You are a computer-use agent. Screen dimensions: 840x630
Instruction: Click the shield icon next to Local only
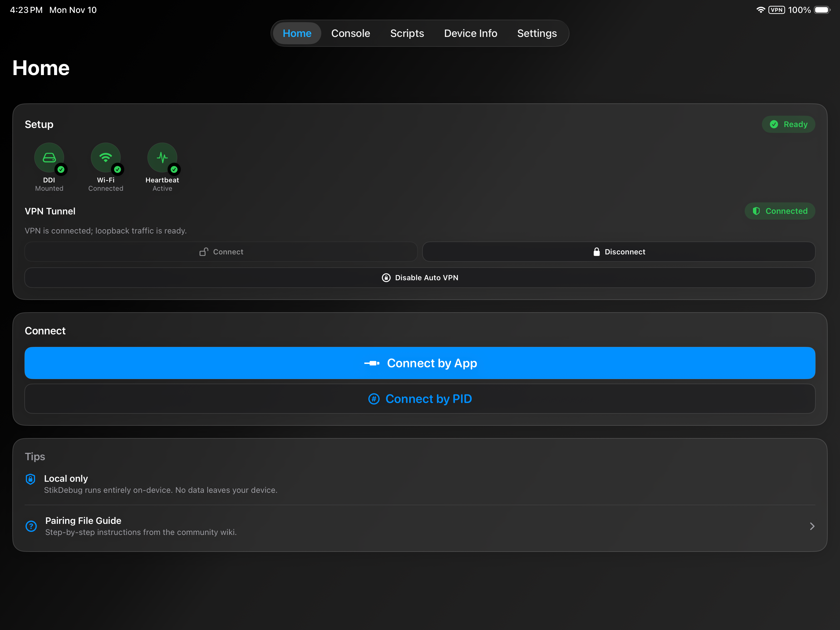point(30,479)
